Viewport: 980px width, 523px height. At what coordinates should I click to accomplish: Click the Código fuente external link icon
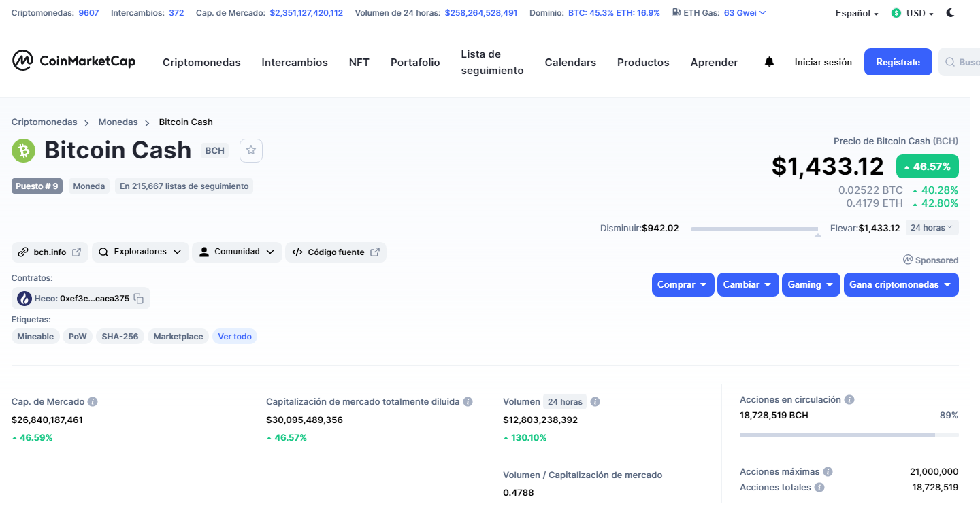tap(375, 252)
